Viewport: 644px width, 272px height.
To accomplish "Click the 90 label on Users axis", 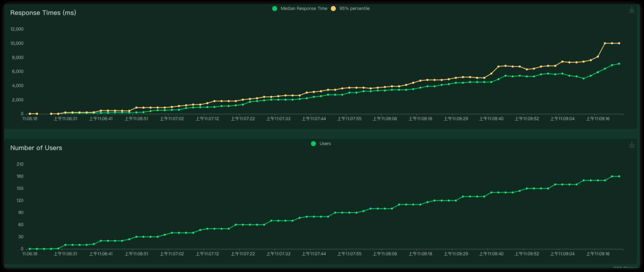I will 21,212.
